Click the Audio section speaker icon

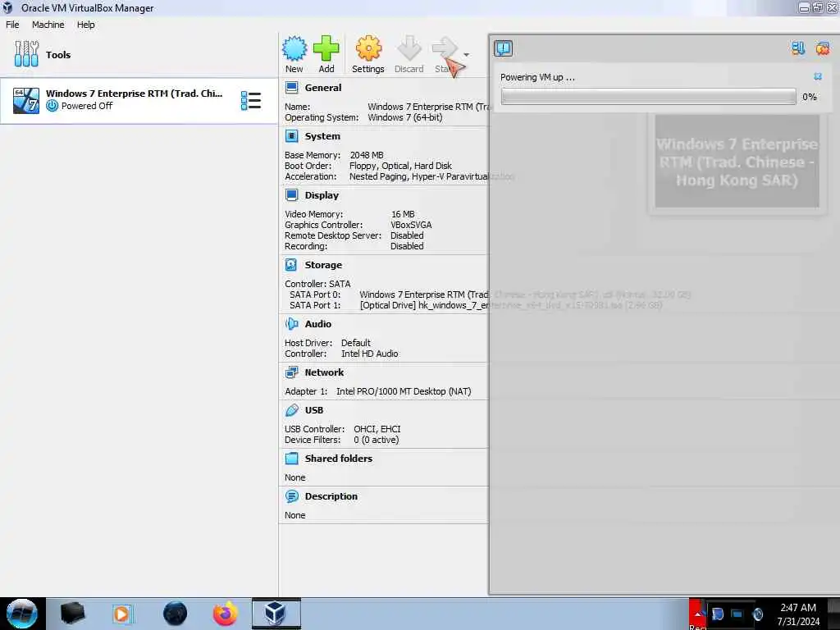tap(291, 323)
